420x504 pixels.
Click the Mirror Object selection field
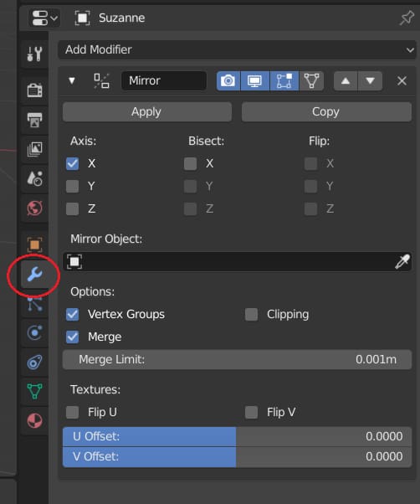(237, 262)
